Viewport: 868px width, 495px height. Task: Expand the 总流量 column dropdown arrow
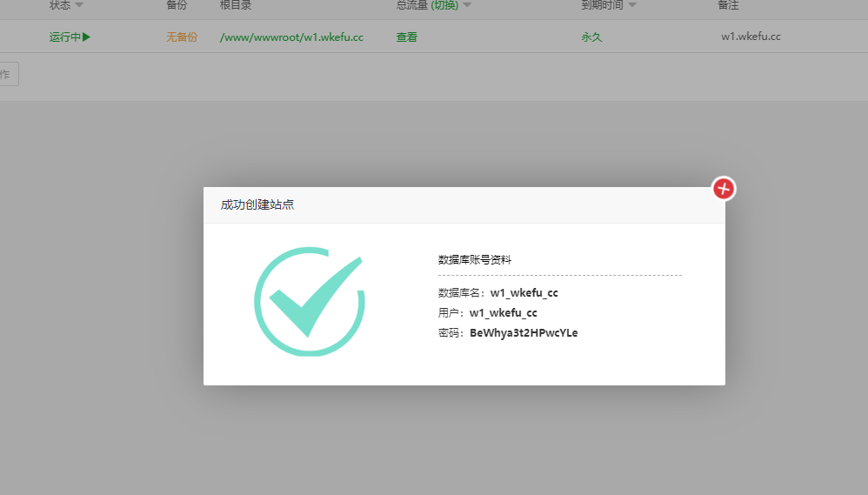pos(467,5)
